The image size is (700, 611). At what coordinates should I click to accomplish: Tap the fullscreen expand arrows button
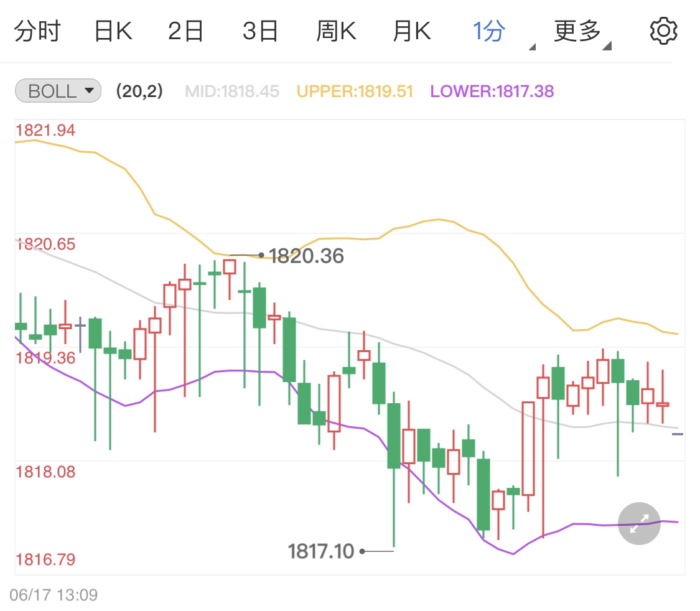point(639,523)
